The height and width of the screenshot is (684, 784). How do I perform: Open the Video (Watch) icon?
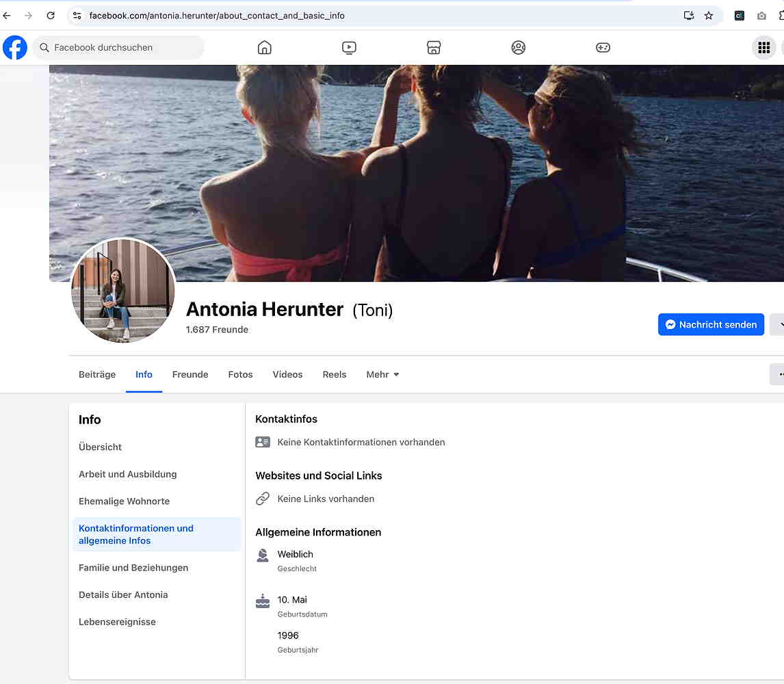click(x=349, y=47)
